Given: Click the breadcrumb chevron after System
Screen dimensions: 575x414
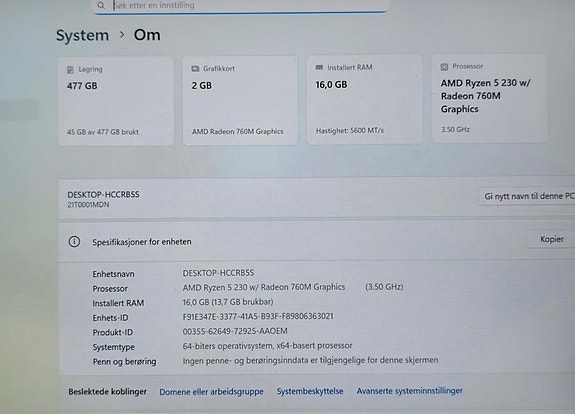Looking at the screenshot, I should point(122,35).
